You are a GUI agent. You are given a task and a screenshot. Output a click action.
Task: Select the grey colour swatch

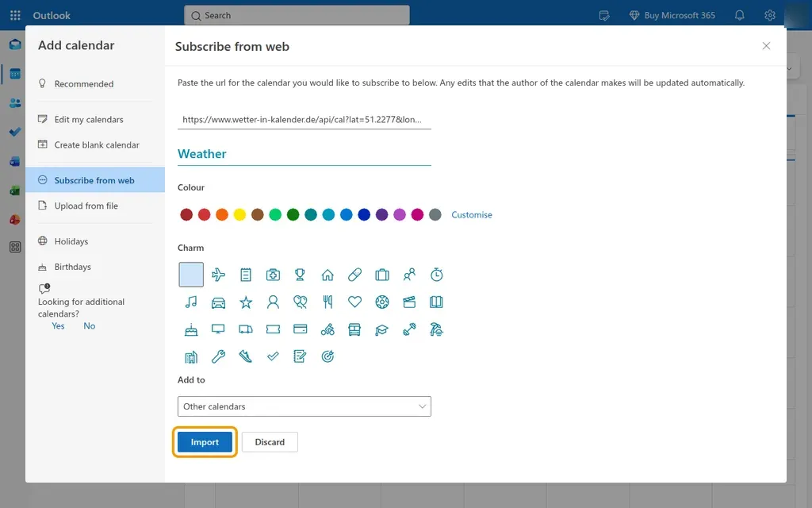pyautogui.click(x=435, y=214)
